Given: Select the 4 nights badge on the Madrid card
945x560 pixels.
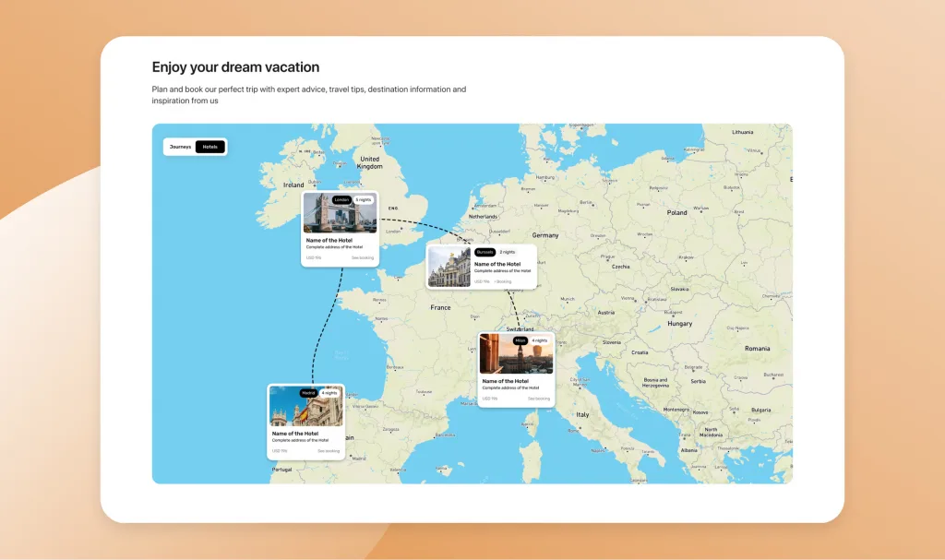Looking at the screenshot, I should tap(329, 393).
